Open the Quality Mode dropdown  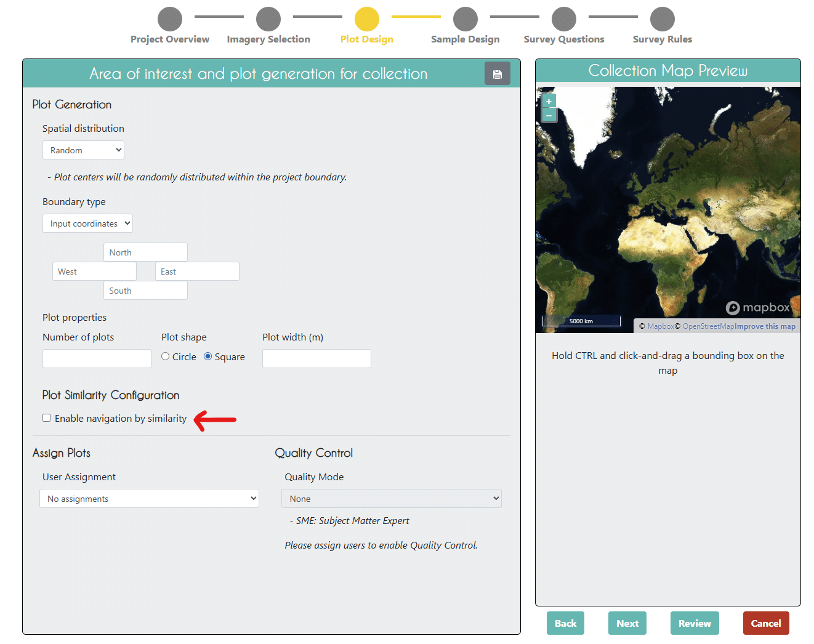[392, 498]
